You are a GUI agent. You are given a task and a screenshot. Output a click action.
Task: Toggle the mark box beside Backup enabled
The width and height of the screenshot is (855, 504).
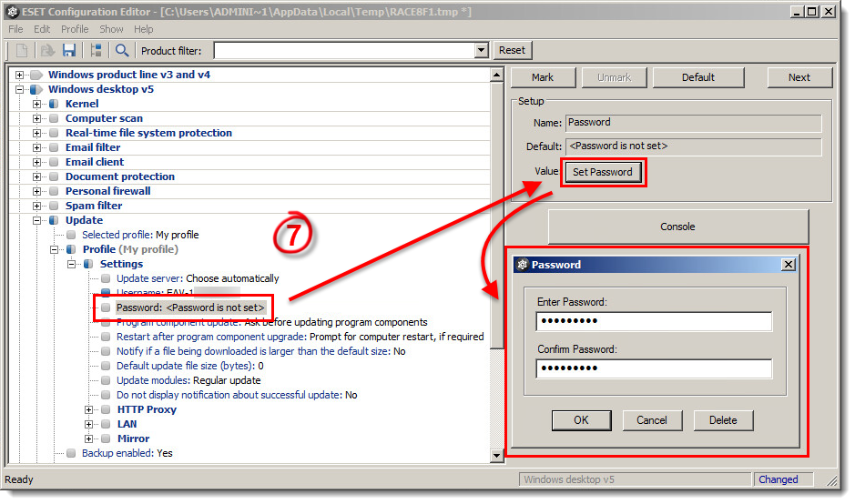click(71, 453)
